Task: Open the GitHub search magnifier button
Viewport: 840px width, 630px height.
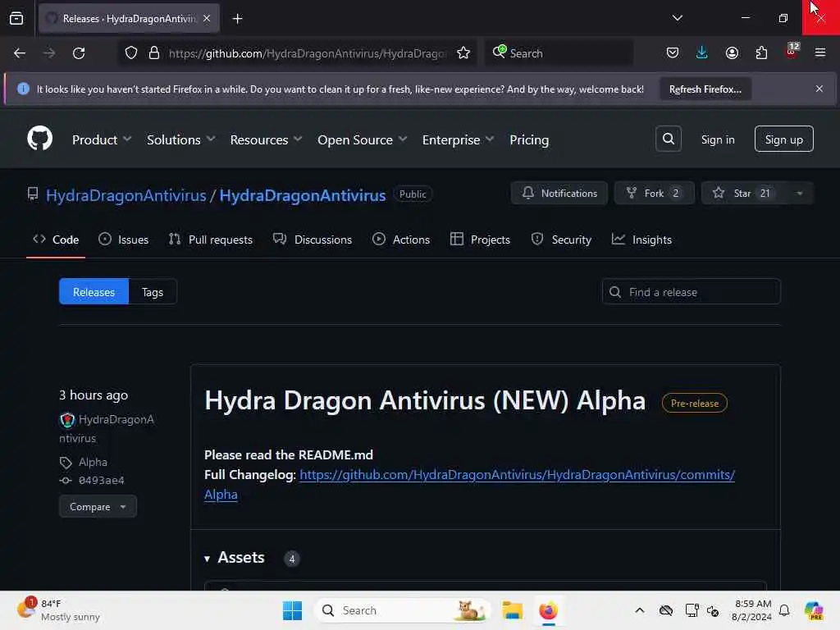Action: point(668,139)
